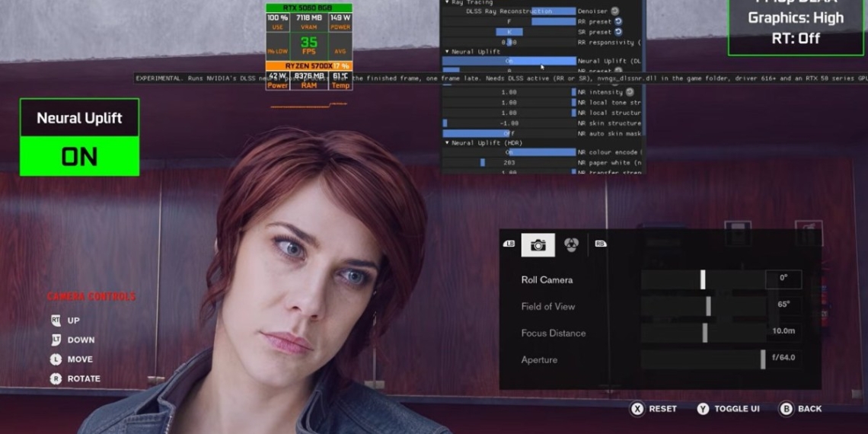Click the Aperture f/64.0 value
This screenshot has width=868, height=434.
point(783,358)
